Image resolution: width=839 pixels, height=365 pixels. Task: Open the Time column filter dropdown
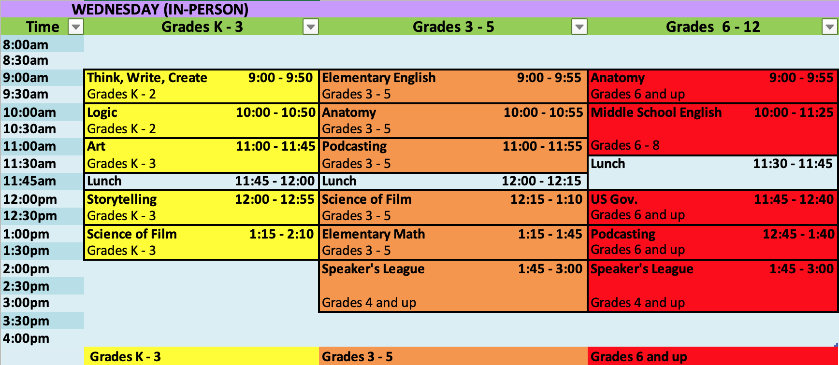tap(75, 27)
